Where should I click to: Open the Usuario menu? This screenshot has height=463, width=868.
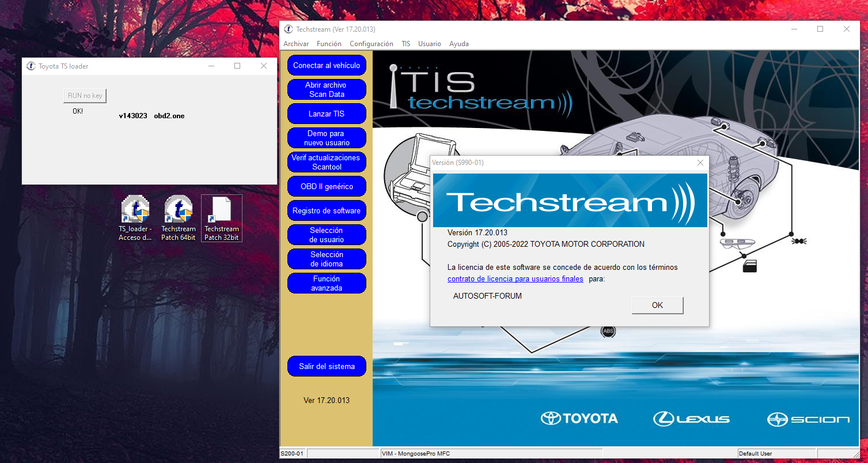(x=430, y=44)
